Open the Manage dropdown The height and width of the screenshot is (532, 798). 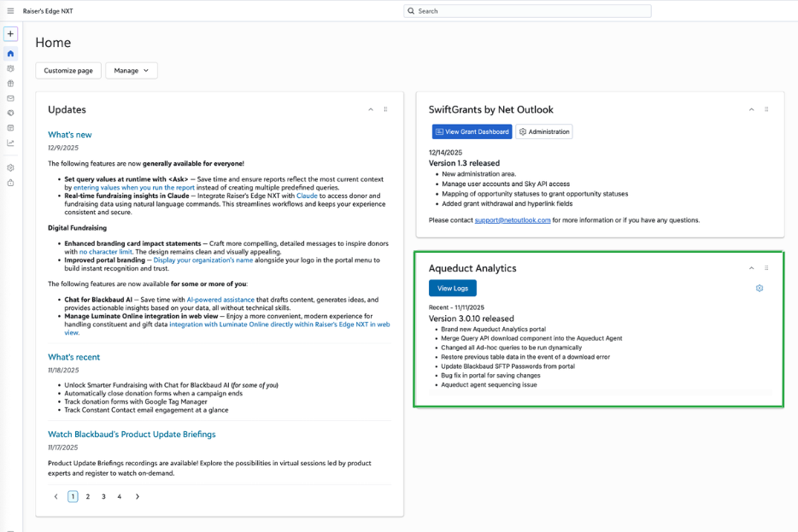pyautogui.click(x=132, y=71)
